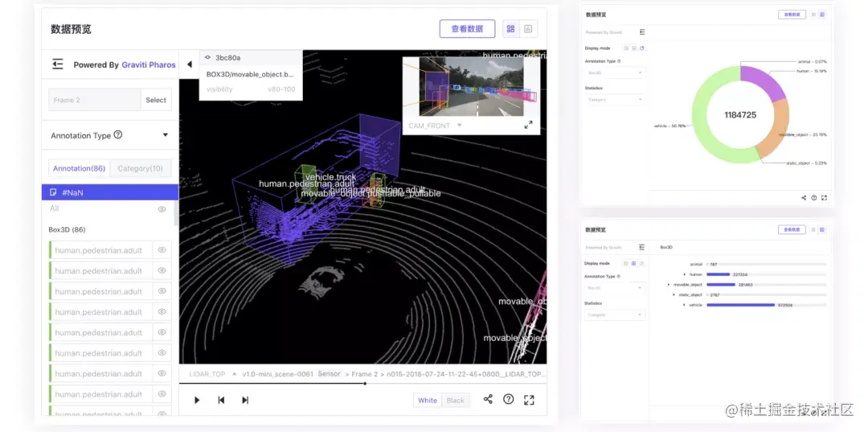Enter fullscreen in the main viewer bottom bar
This screenshot has height=432, width=868.
529,400
